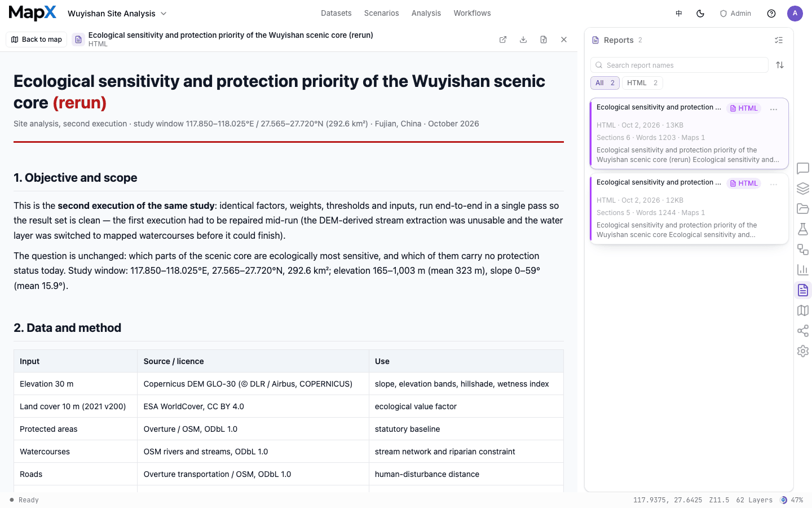Image resolution: width=812 pixels, height=508 pixels.
Task: Toggle dark mode with the moon icon
Action: 700,14
